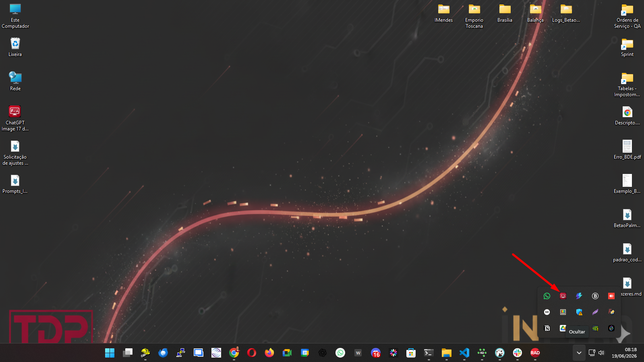
Task: Click the purple feather tray icon
Action: [595, 312]
